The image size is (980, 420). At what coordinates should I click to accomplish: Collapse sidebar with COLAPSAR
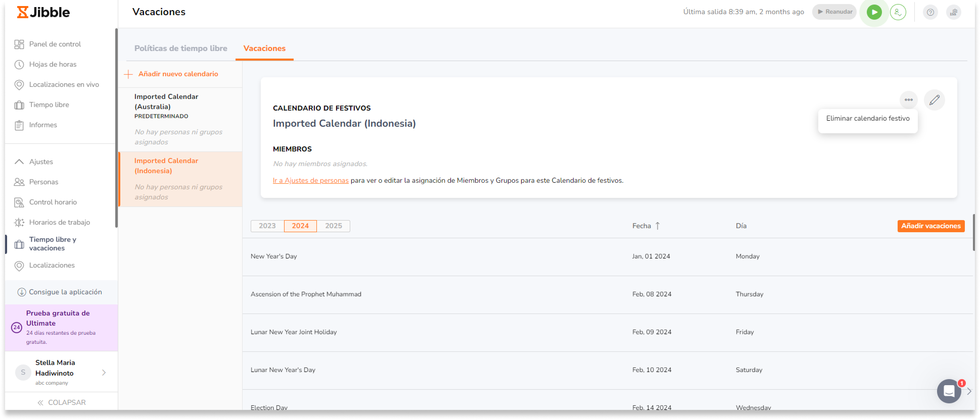(62, 402)
